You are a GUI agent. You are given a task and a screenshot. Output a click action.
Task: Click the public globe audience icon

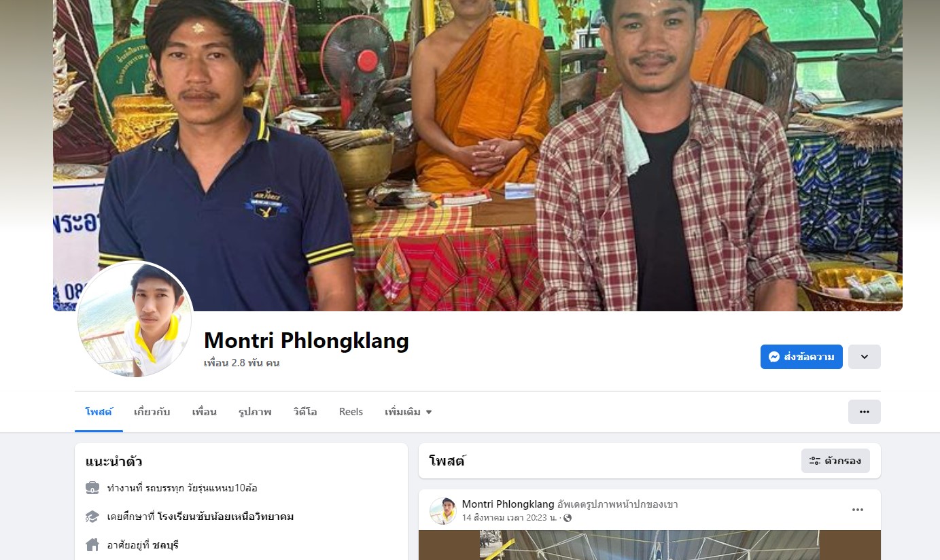(x=568, y=518)
